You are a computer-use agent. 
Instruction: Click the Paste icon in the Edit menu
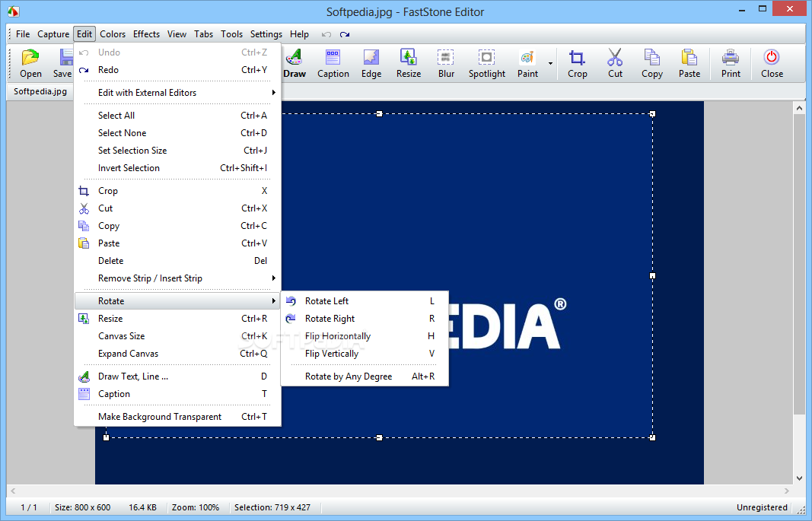(84, 243)
